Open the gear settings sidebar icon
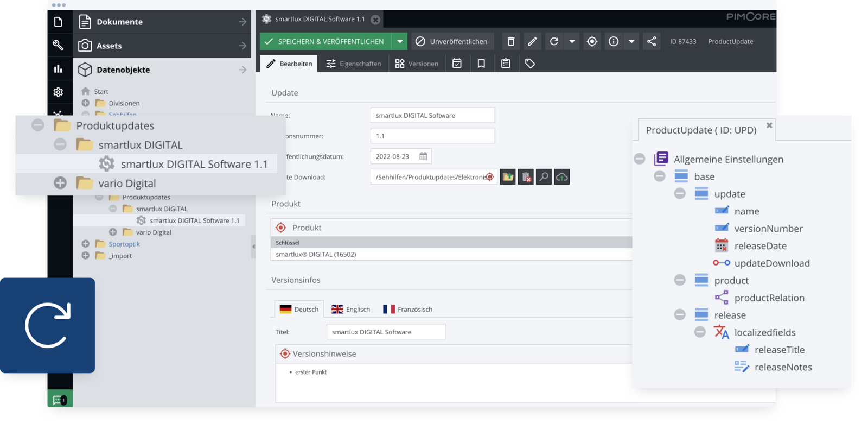 (58, 92)
